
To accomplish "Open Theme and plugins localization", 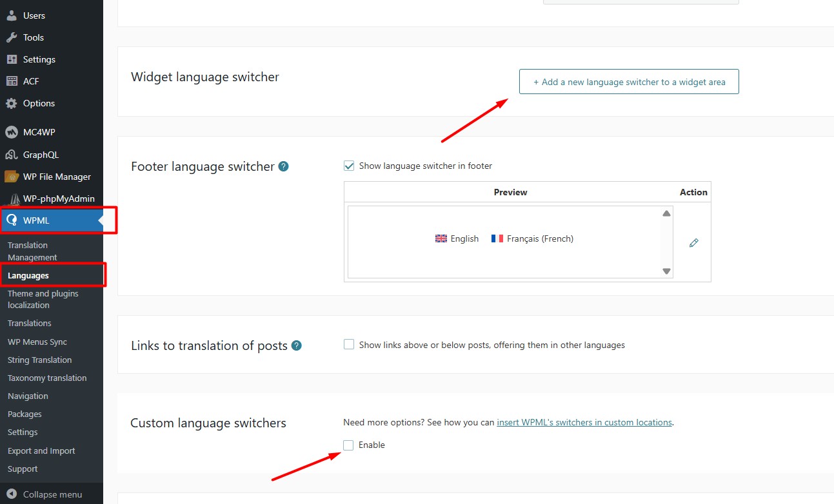I will tap(43, 299).
